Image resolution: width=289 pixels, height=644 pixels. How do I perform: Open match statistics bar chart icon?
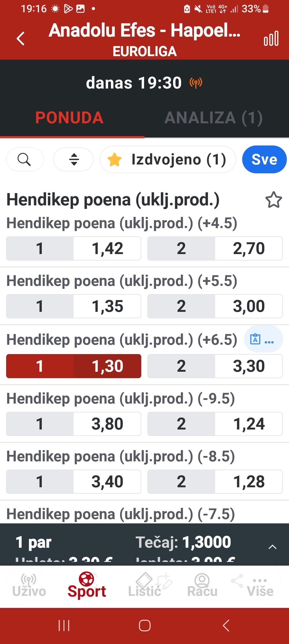(271, 39)
